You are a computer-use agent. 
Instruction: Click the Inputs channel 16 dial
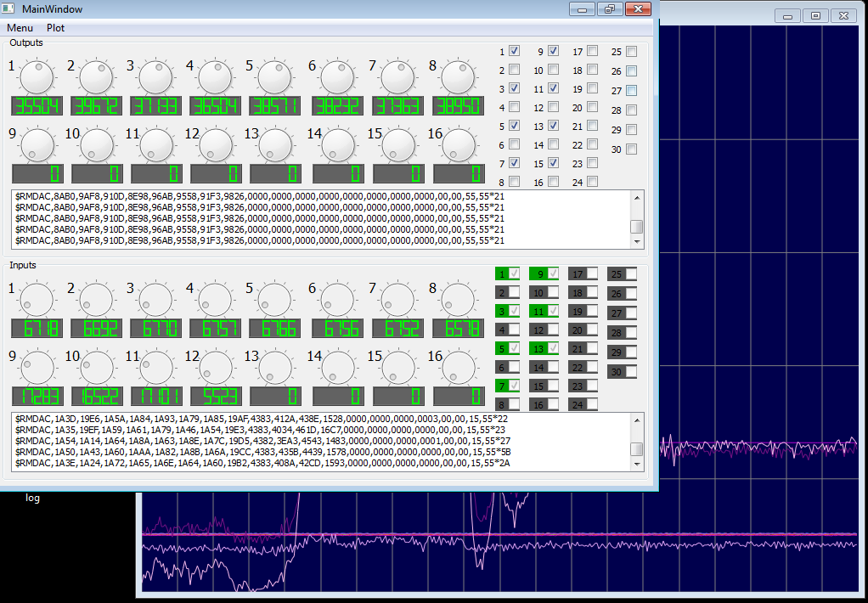(x=459, y=367)
